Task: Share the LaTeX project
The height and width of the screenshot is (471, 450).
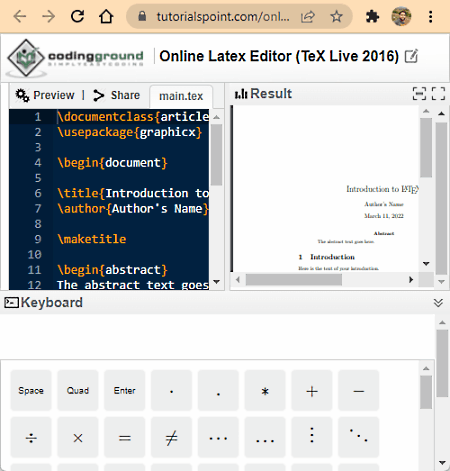Action: 116,95
